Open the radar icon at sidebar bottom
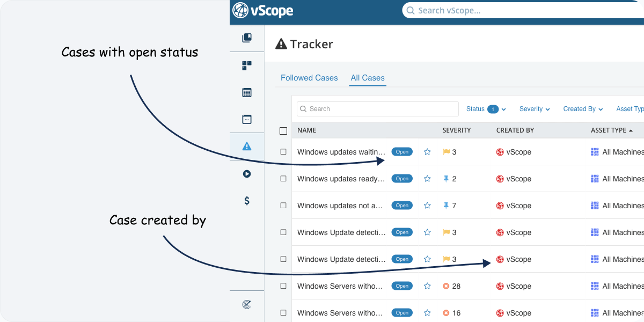The height and width of the screenshot is (322, 644). [x=247, y=304]
